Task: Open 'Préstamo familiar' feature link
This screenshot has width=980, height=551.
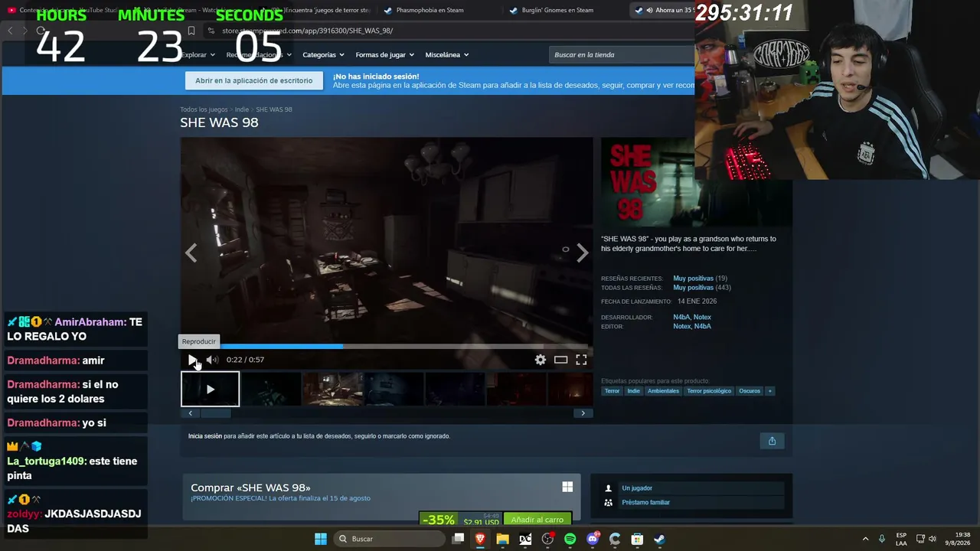Action: coord(645,503)
